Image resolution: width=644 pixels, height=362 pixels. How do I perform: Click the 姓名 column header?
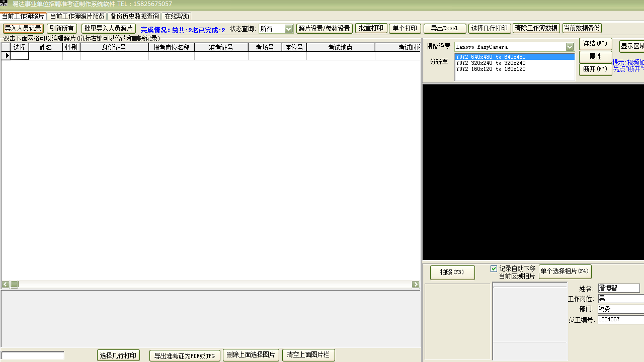tap(46, 47)
